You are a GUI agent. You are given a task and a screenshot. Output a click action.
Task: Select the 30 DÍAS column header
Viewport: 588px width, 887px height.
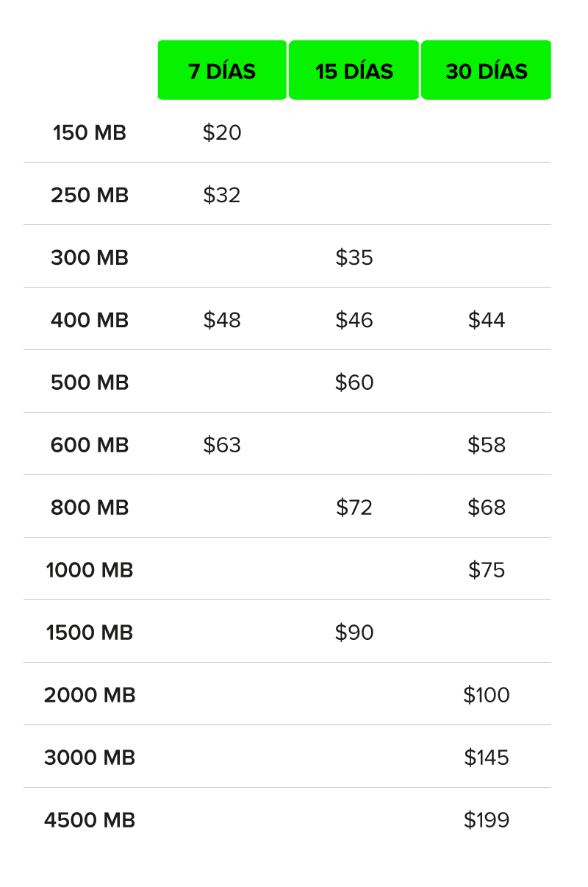click(x=487, y=71)
